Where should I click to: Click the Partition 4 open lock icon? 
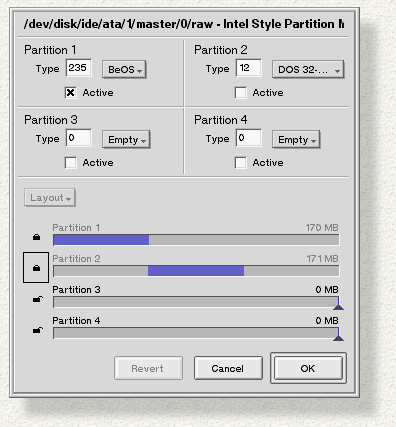click(38, 330)
